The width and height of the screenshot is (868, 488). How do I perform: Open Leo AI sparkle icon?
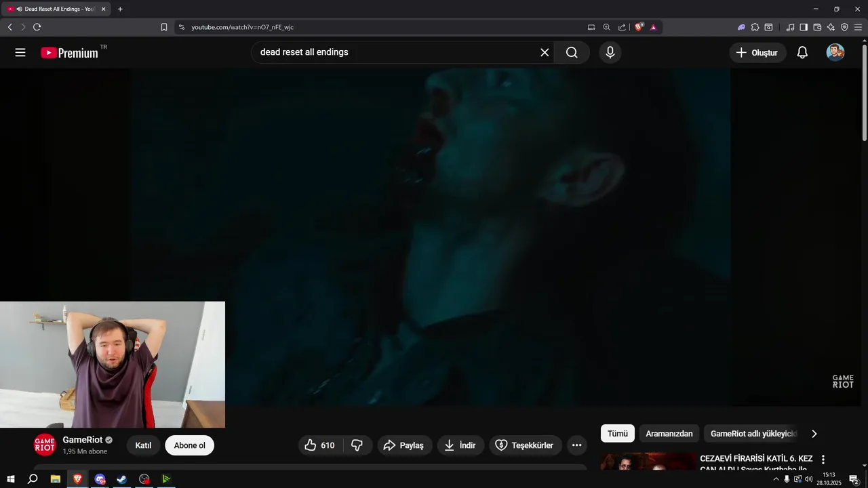(831, 27)
